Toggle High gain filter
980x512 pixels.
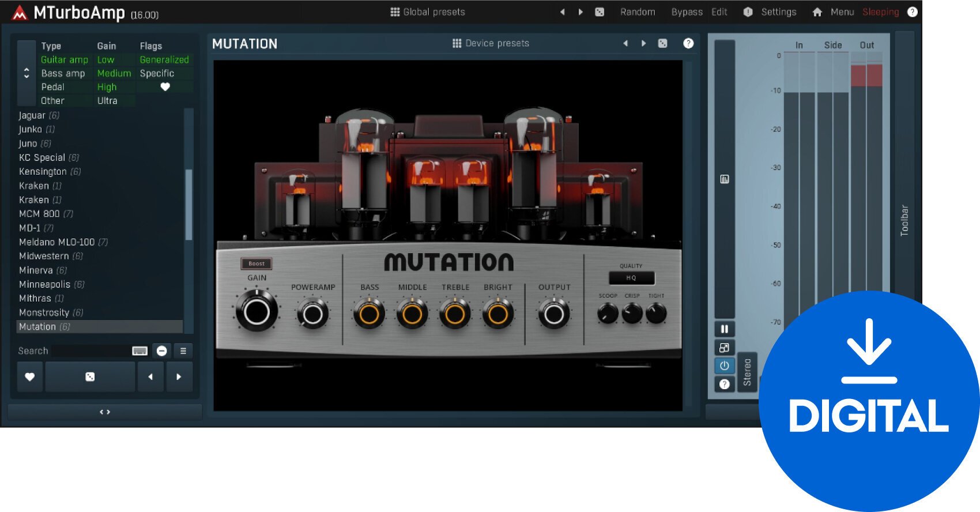(107, 87)
